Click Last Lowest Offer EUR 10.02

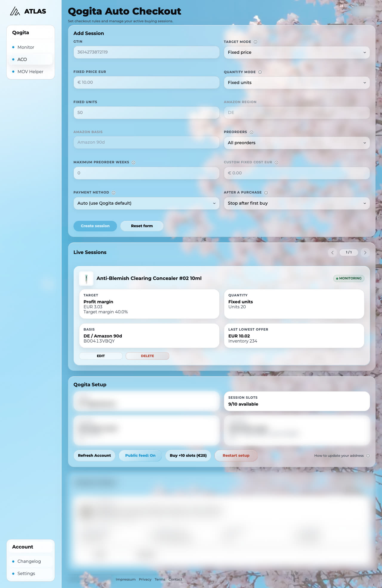click(x=239, y=336)
